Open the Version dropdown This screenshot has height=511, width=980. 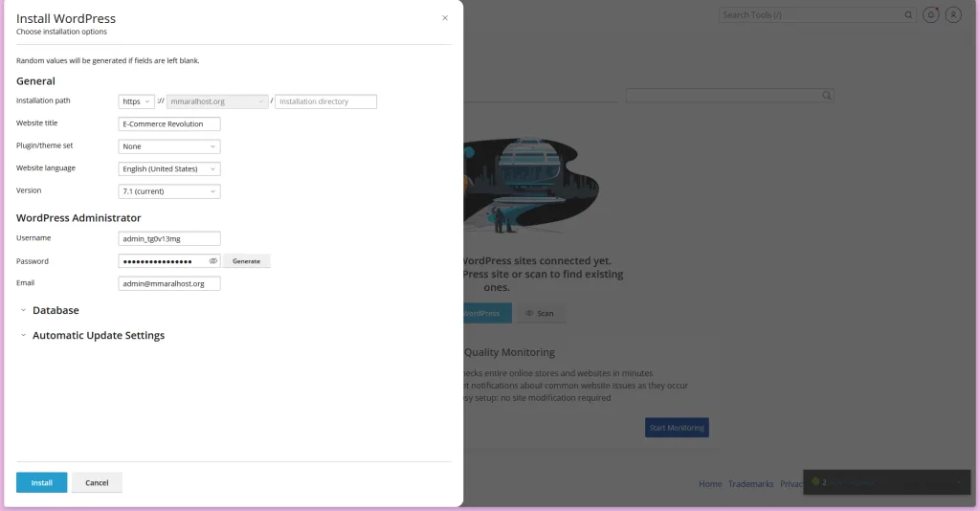[x=169, y=191]
